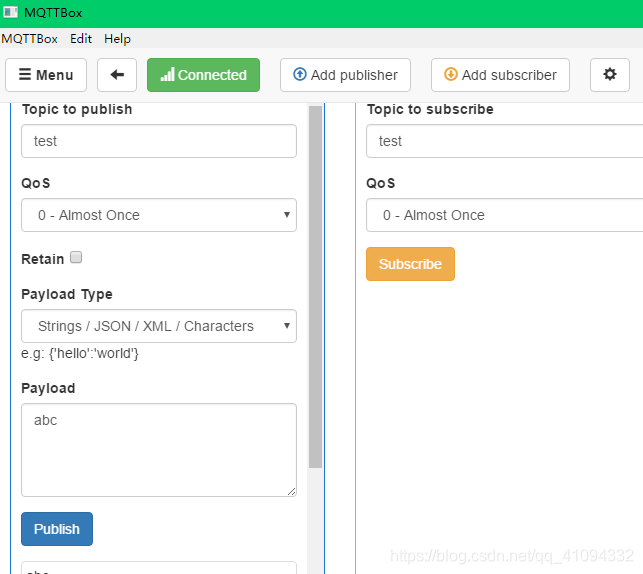The height and width of the screenshot is (574, 643).
Task: Click the publisher panel vertical scrollbar
Action: click(315, 287)
